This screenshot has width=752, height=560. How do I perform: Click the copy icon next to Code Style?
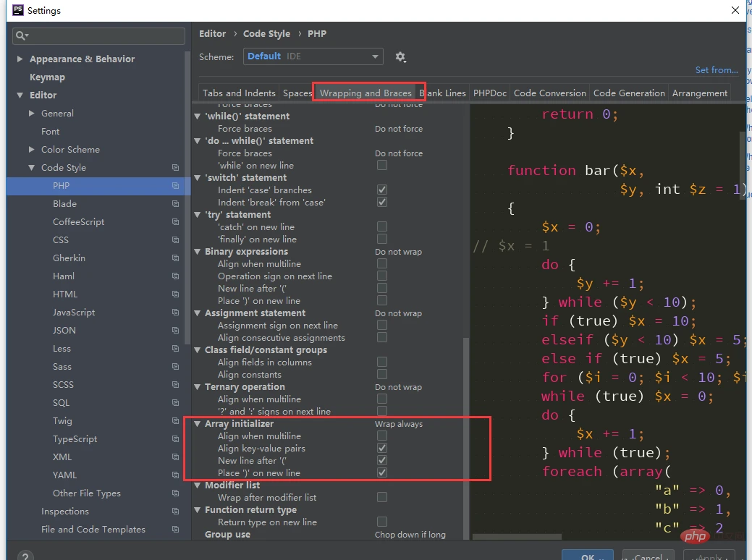coord(175,168)
